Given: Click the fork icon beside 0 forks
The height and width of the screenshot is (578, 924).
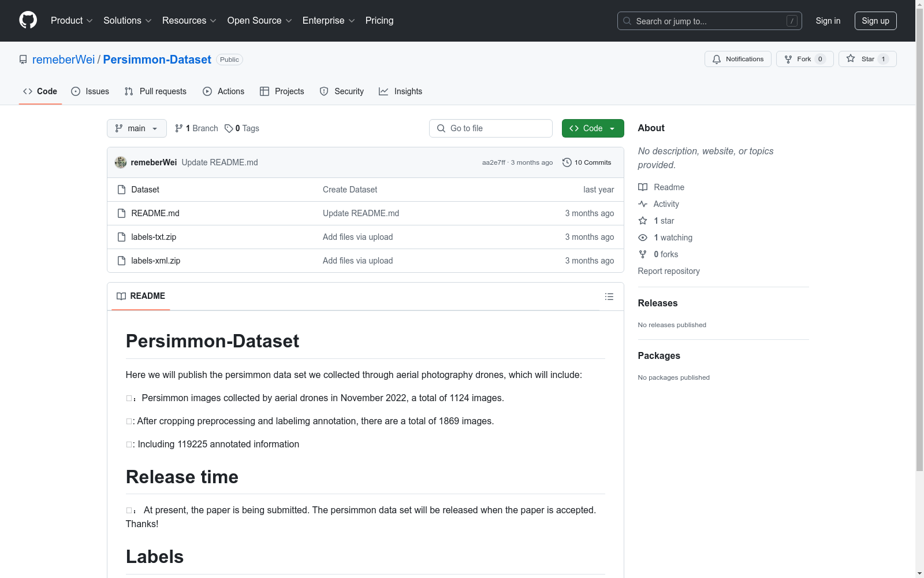Looking at the screenshot, I should tap(643, 254).
